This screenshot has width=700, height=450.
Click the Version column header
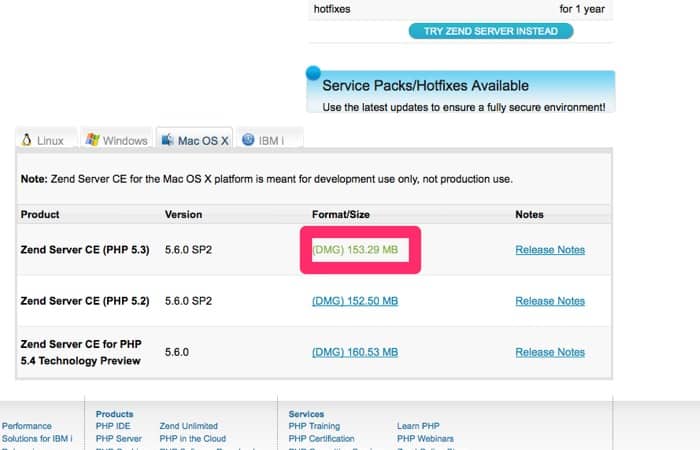[183, 214]
